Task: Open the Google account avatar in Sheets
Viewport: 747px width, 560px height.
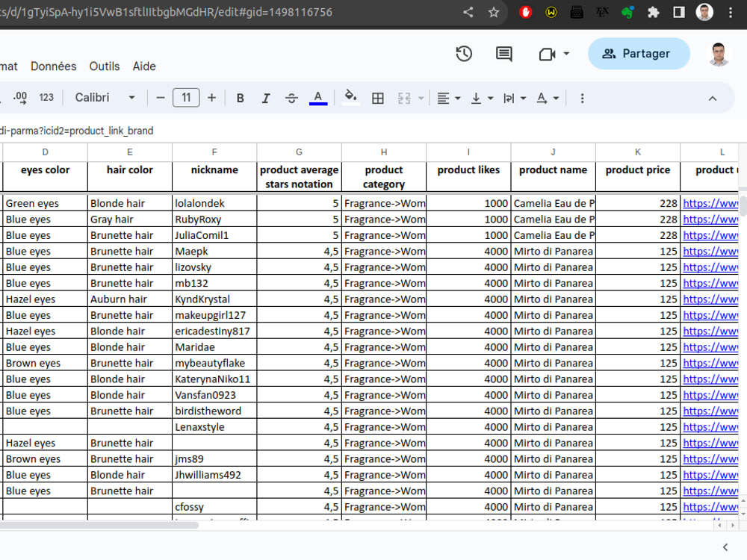Action: [x=718, y=54]
